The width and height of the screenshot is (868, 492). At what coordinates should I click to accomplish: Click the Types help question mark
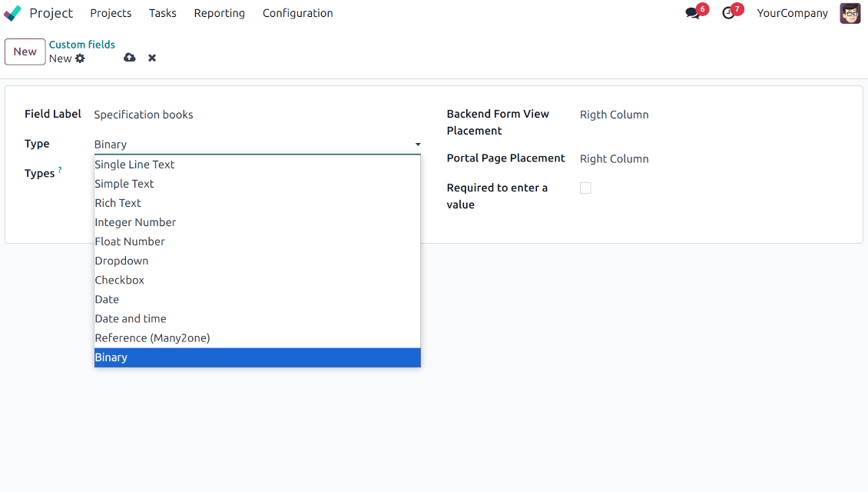coord(60,170)
